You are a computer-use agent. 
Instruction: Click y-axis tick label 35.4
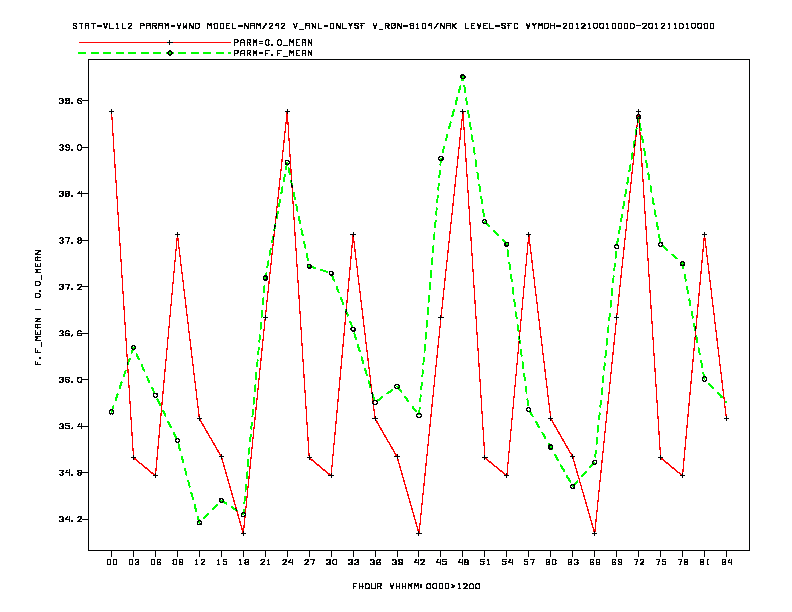[70, 426]
